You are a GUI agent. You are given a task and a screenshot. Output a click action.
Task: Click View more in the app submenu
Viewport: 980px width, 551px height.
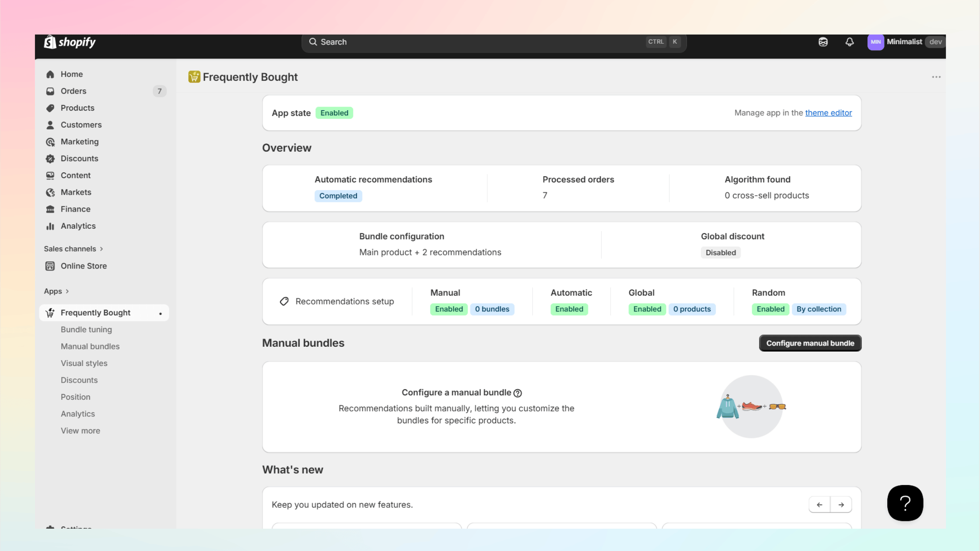click(x=80, y=431)
